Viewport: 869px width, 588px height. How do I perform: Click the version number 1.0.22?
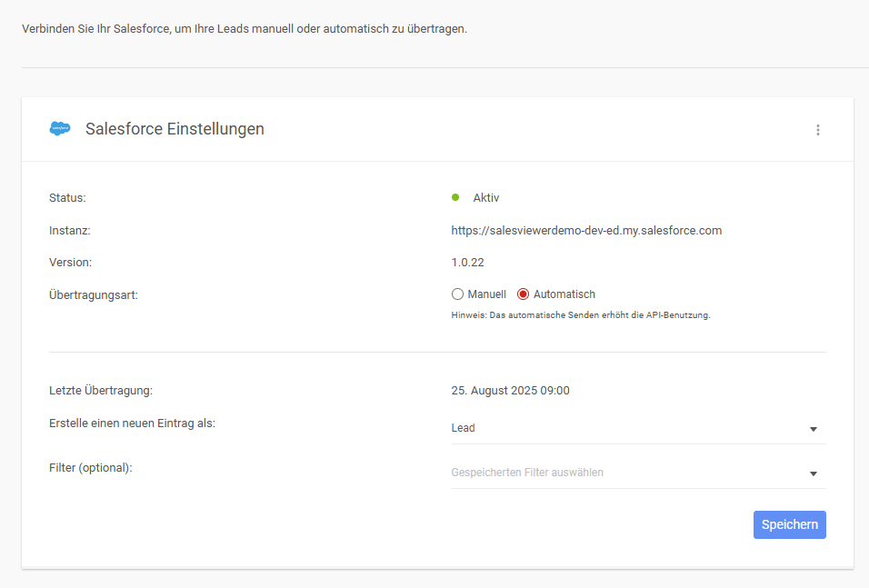point(467,262)
